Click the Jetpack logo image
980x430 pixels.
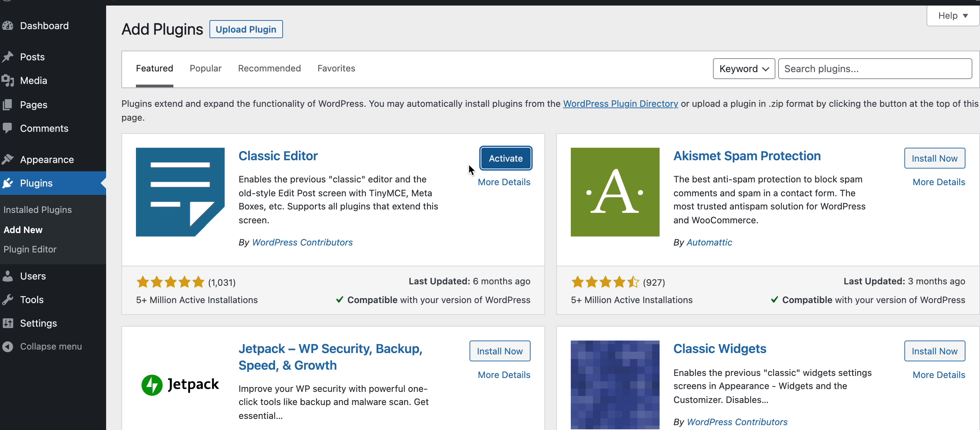(x=180, y=385)
